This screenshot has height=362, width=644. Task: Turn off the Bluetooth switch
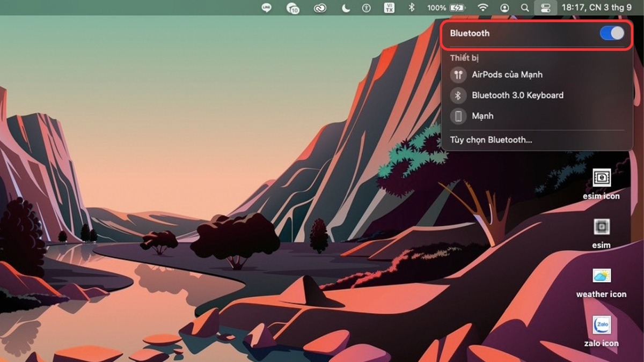pyautogui.click(x=612, y=33)
